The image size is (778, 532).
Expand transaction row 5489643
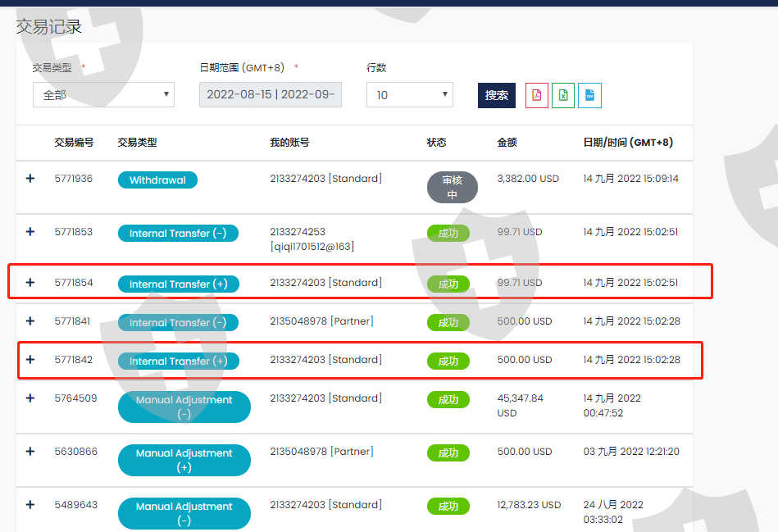pyautogui.click(x=30, y=505)
